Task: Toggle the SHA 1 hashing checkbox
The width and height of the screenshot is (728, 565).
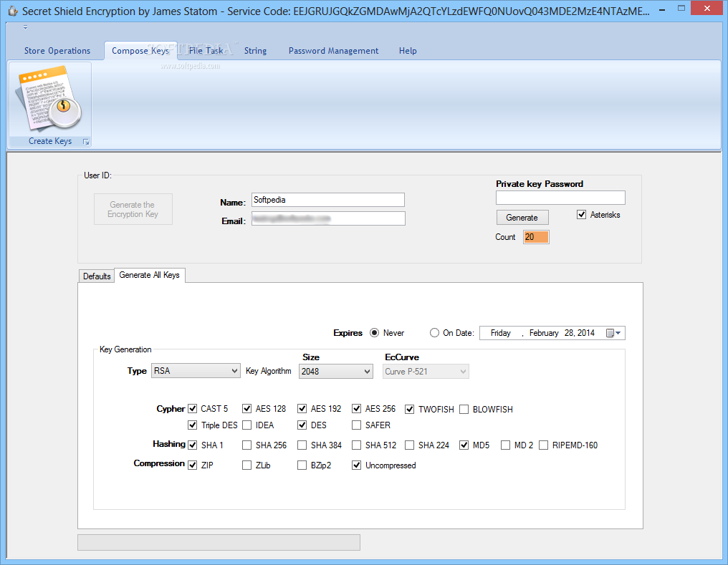Action: (192, 445)
